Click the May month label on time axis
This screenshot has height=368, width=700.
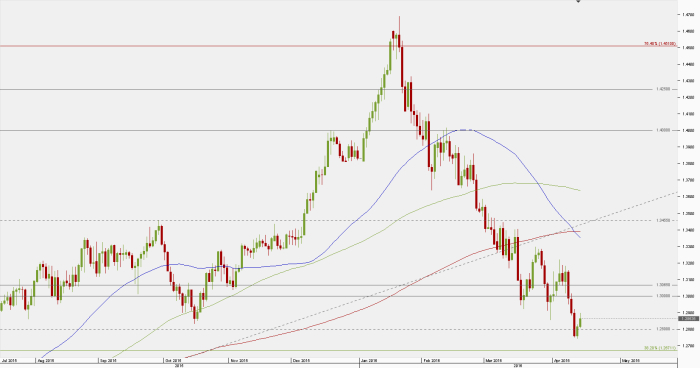[x=631, y=360]
